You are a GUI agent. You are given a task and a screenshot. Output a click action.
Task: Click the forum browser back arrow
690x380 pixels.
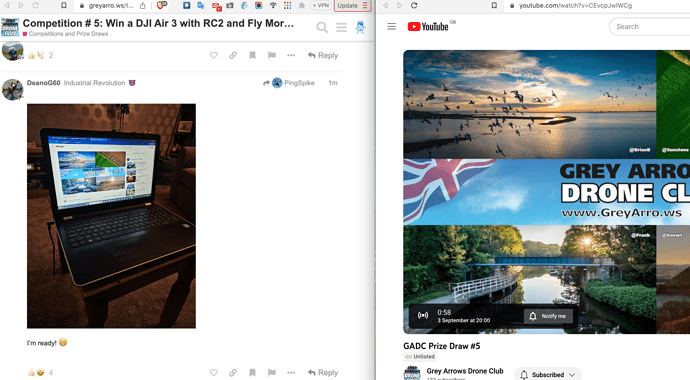point(7,5)
